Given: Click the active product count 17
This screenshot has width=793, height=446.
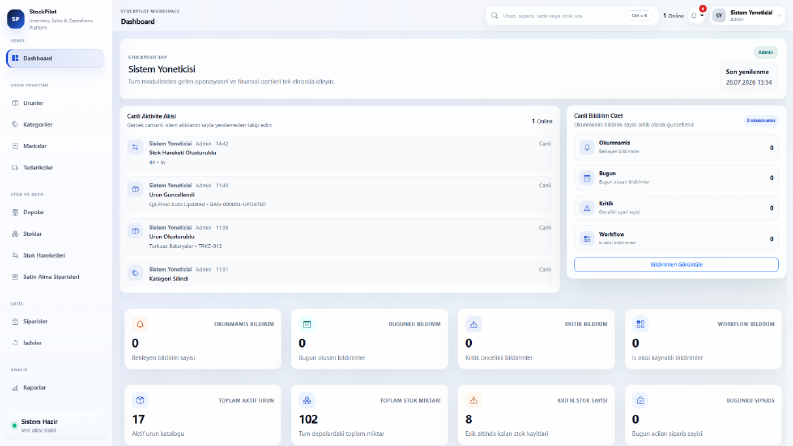Looking at the screenshot, I should (139, 420).
